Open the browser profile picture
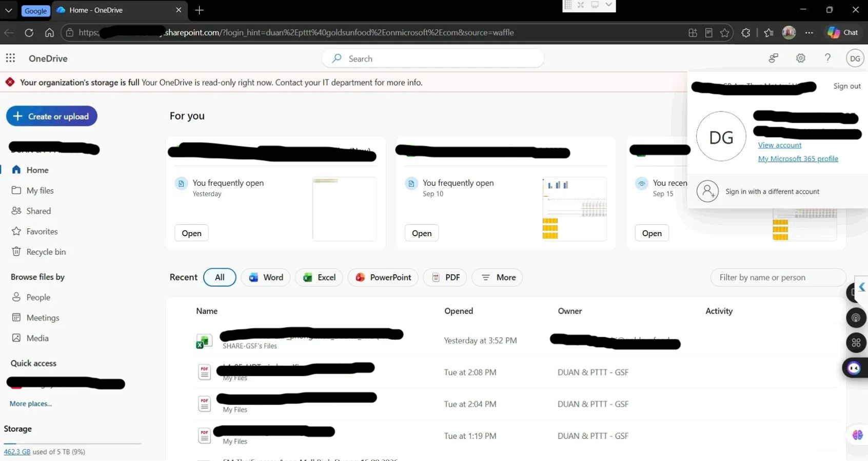Screen dimensions: 868x461 788,32
